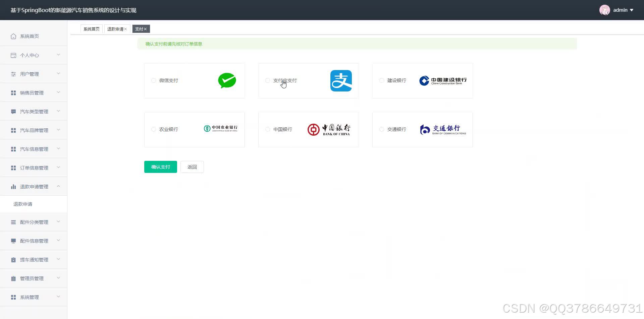644x319 pixels.
Task: Expand the 配件信息管理 menu chevron
Action: (x=58, y=240)
